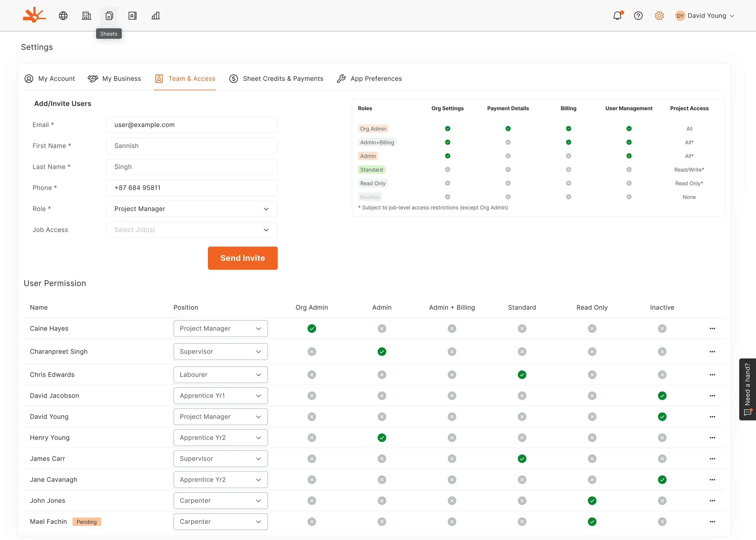Set Chris Edwards to Read Only

pos(592,375)
